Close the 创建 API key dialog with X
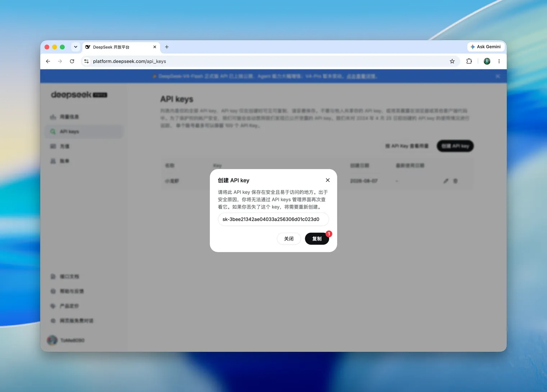The width and height of the screenshot is (547, 392). pos(327,180)
